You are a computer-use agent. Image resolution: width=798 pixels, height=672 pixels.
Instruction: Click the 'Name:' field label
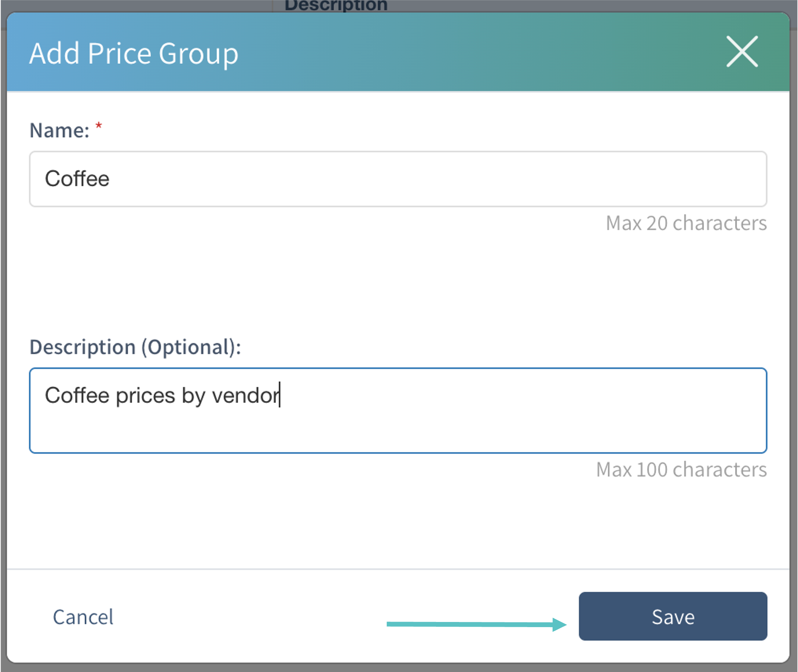point(59,131)
